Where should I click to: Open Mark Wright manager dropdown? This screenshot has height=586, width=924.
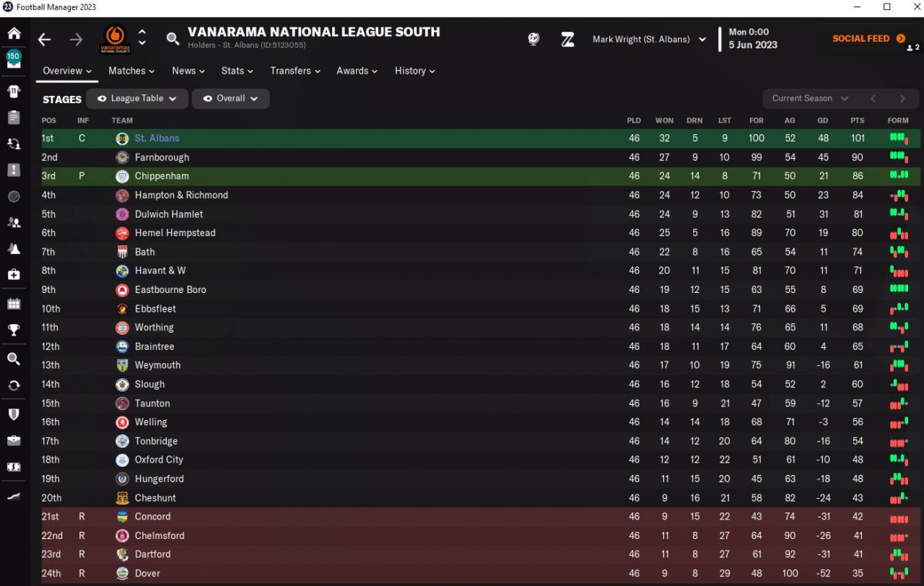click(x=648, y=40)
